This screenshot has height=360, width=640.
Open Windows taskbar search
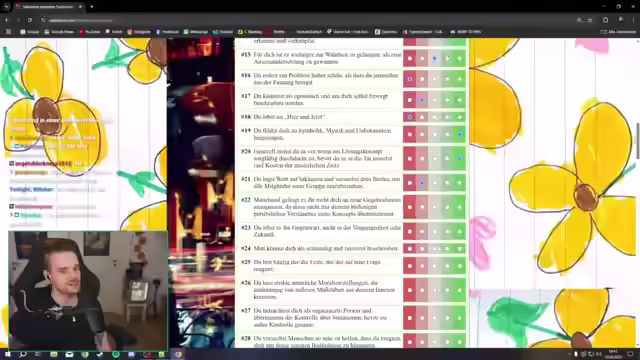[23, 354]
